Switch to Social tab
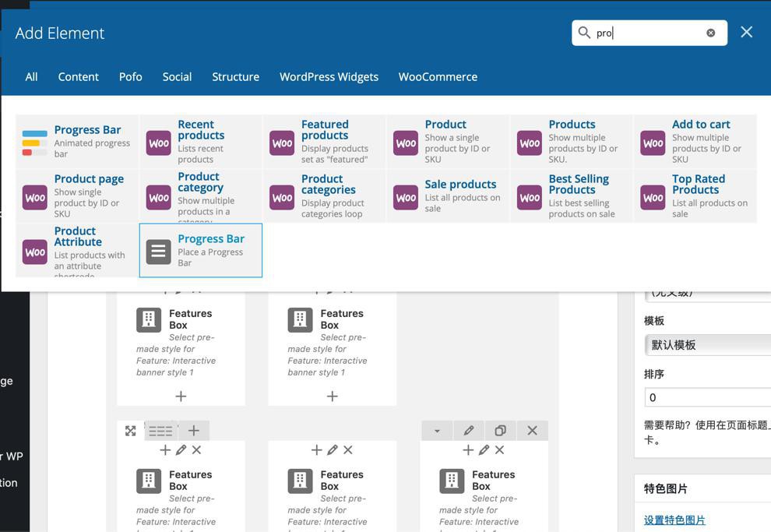The image size is (771, 532). [x=177, y=76]
